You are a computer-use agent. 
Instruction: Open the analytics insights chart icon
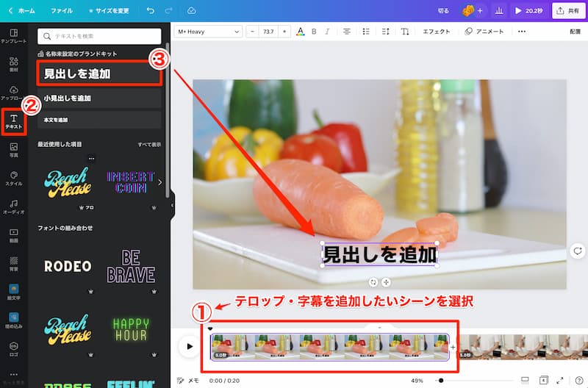pyautogui.click(x=499, y=10)
